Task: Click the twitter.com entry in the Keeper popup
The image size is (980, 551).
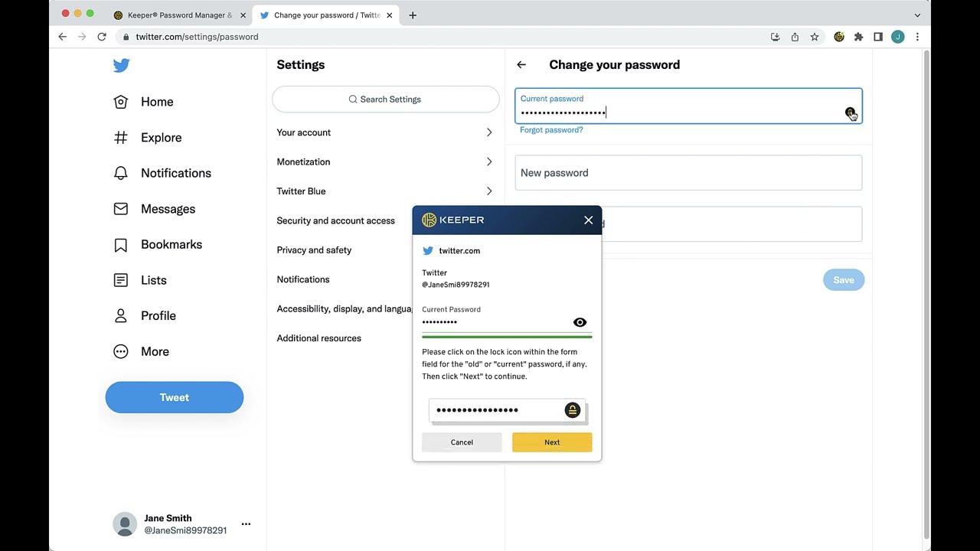Action: pyautogui.click(x=452, y=251)
